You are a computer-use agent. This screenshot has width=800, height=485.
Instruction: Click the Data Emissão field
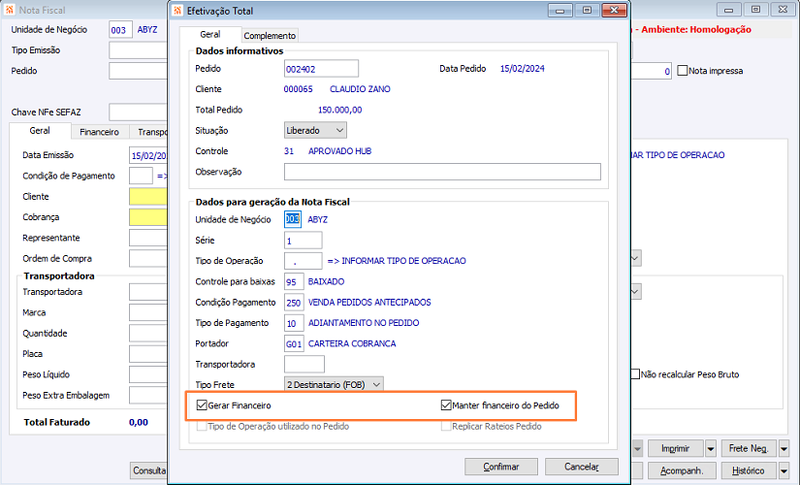[148, 155]
